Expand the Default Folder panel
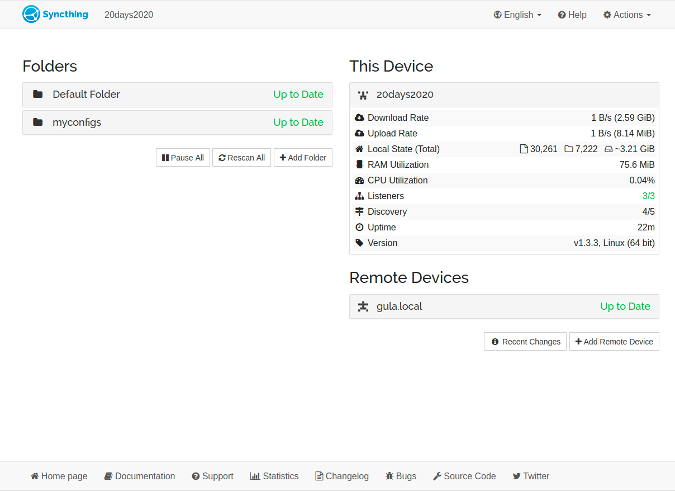This screenshot has height=491, width=675. [x=177, y=95]
